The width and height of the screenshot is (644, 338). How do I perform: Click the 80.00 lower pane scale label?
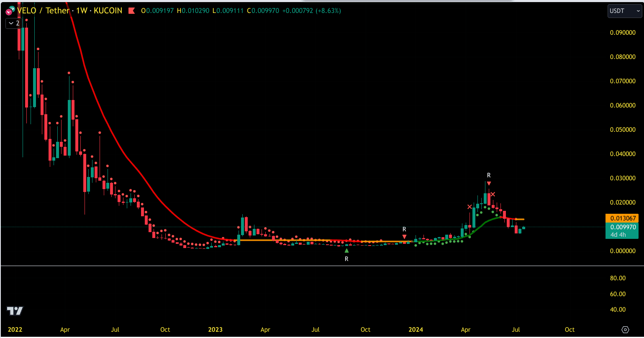tap(618, 278)
